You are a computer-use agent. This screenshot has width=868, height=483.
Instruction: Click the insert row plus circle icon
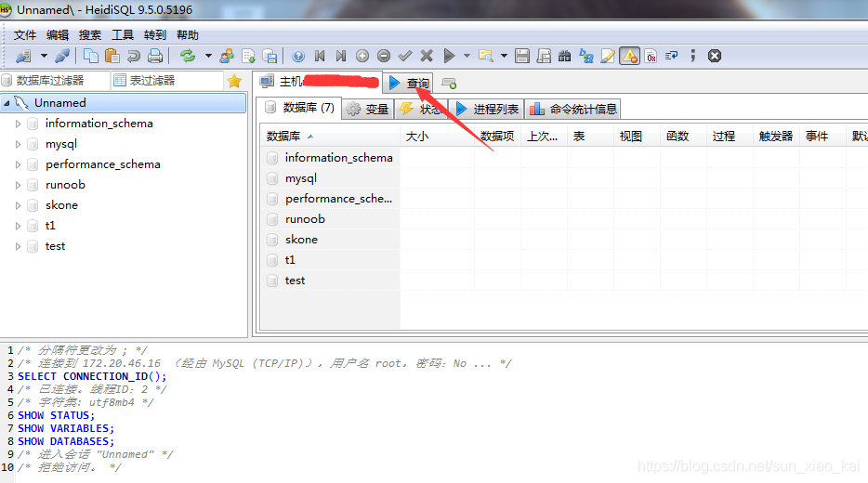[x=362, y=56]
